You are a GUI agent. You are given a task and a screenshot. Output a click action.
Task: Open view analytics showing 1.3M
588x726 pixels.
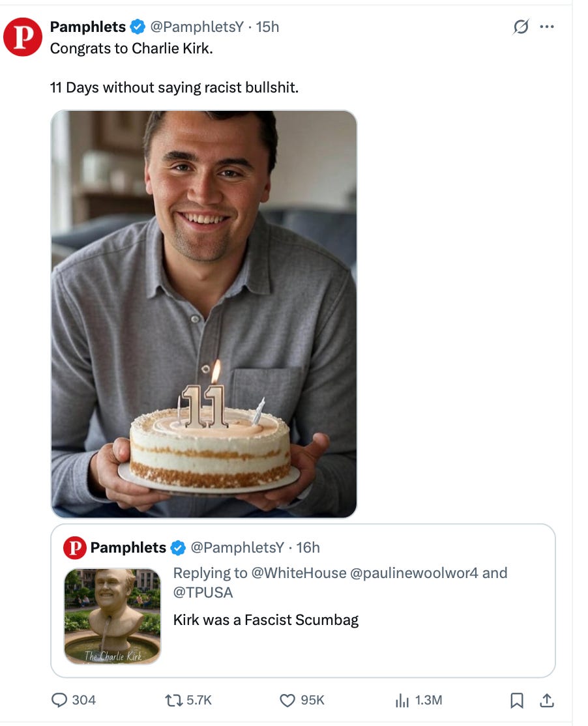(402, 700)
